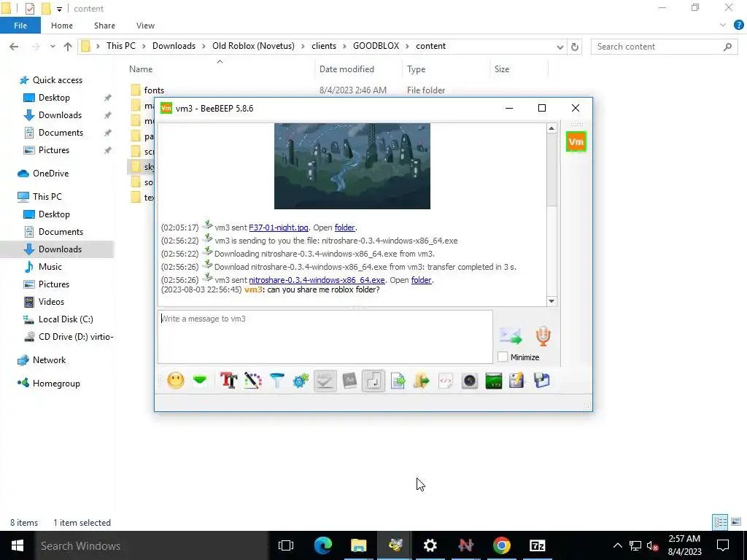
Task: Sort files by the Name column header
Action: click(141, 69)
